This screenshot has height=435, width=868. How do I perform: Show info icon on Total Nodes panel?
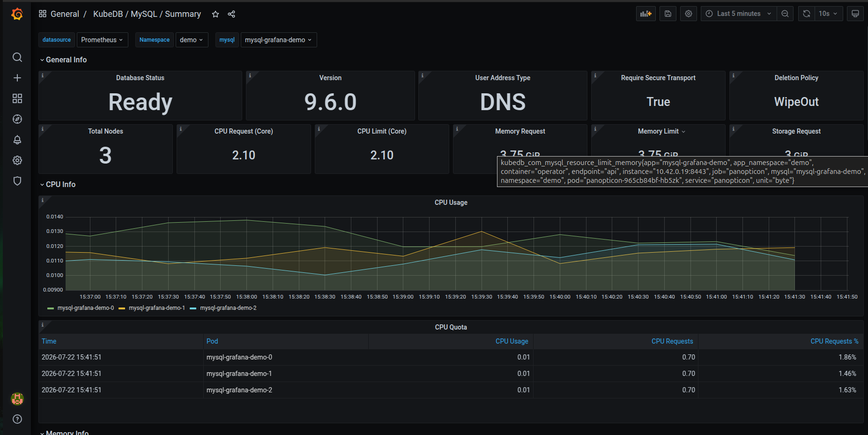tap(43, 129)
